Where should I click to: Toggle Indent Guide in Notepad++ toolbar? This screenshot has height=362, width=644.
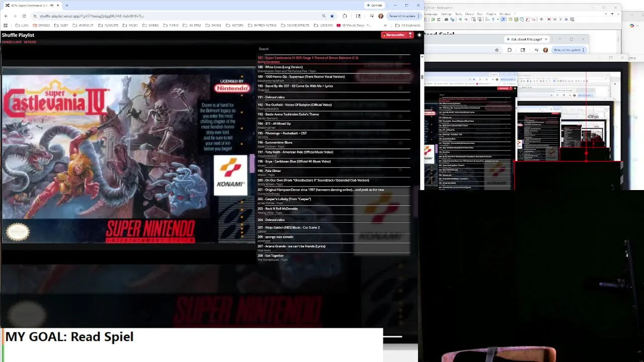[x=503, y=19]
